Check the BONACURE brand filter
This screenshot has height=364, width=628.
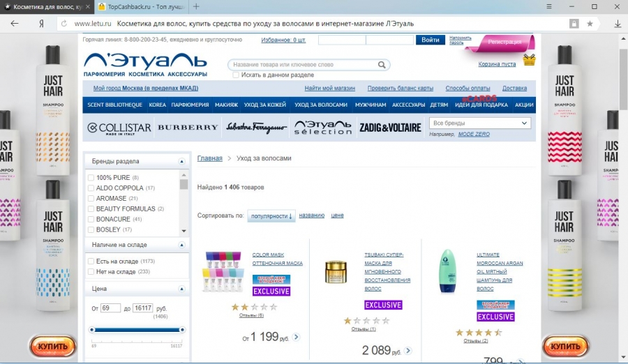pyautogui.click(x=91, y=219)
